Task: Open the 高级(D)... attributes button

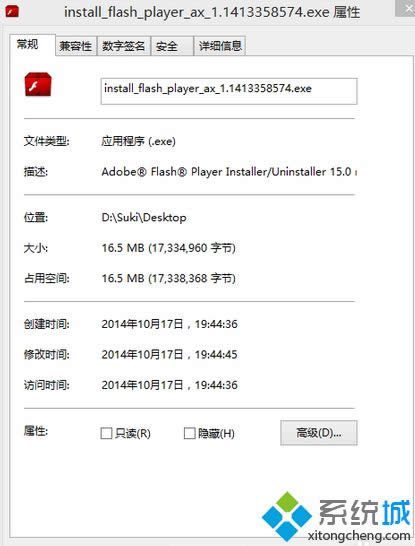Action: [319, 433]
